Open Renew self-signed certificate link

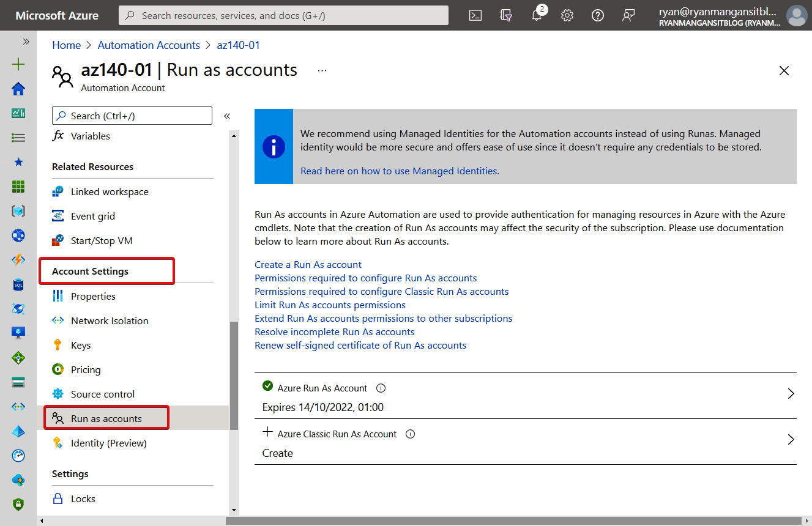(360, 346)
